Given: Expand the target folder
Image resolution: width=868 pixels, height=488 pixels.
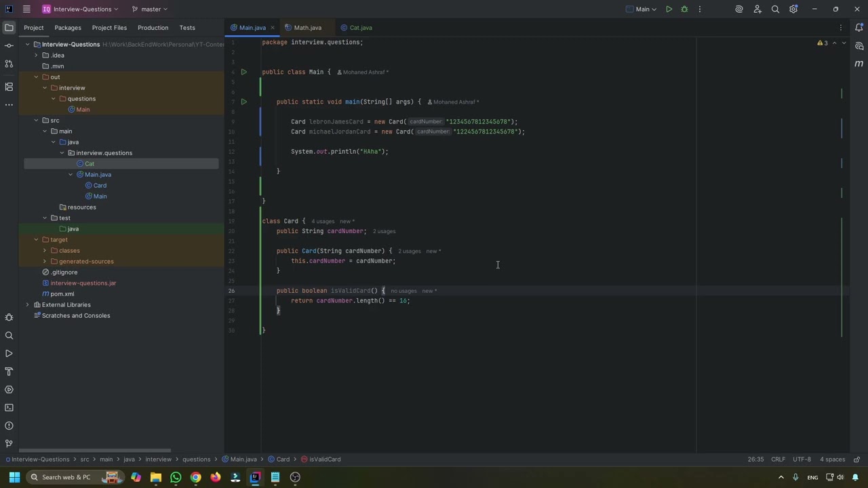Looking at the screenshot, I should (x=36, y=240).
